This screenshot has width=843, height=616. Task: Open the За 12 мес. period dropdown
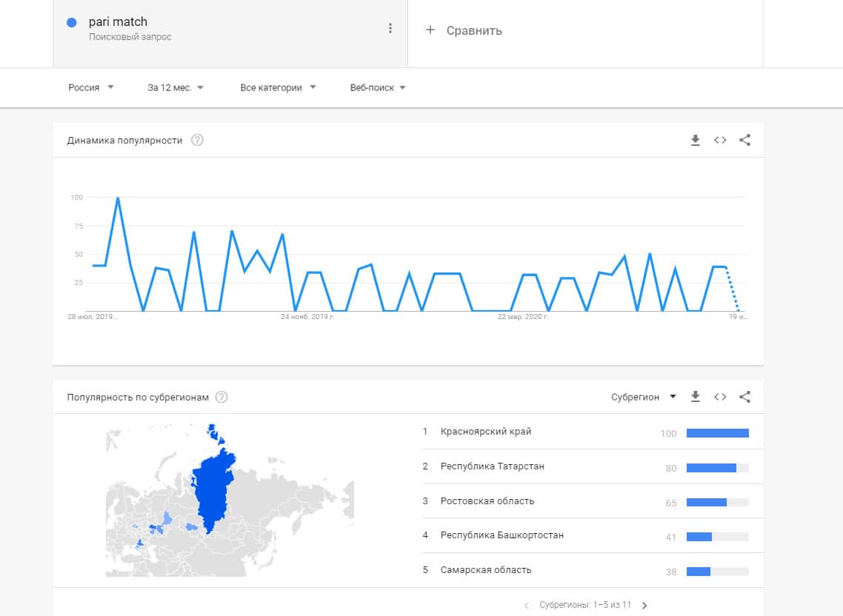(176, 87)
